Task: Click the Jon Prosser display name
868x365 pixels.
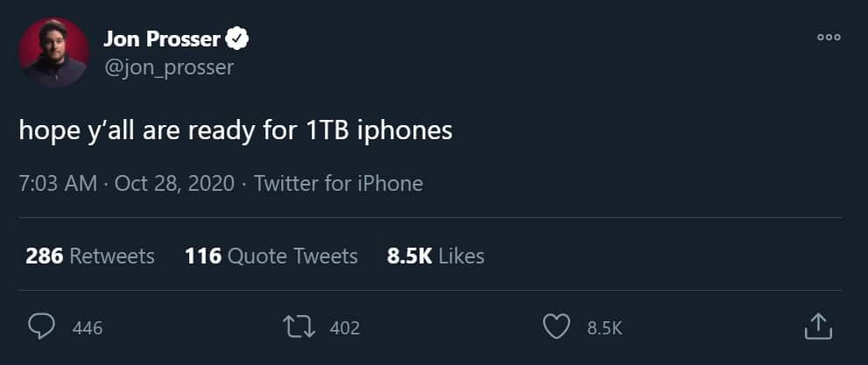Action: (163, 38)
